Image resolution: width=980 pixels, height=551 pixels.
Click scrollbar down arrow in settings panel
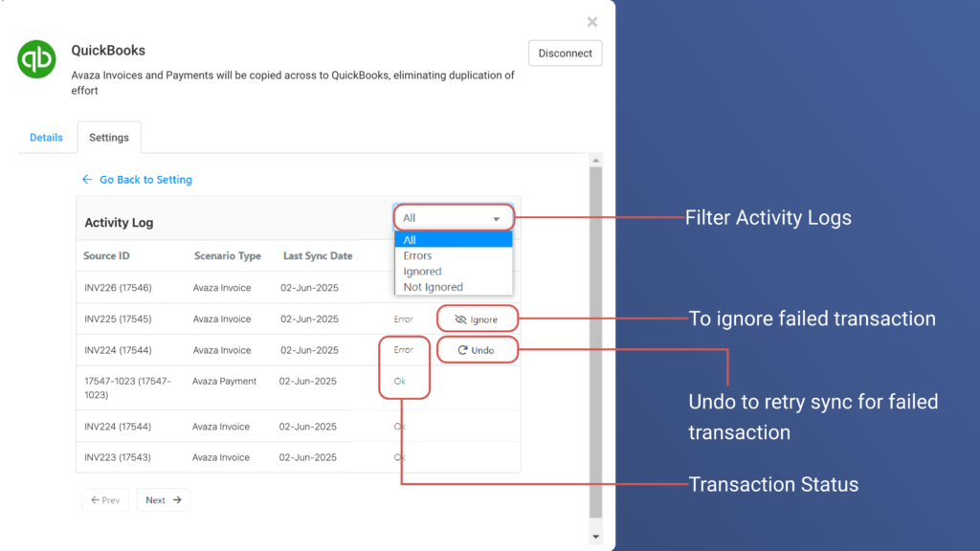(x=595, y=537)
